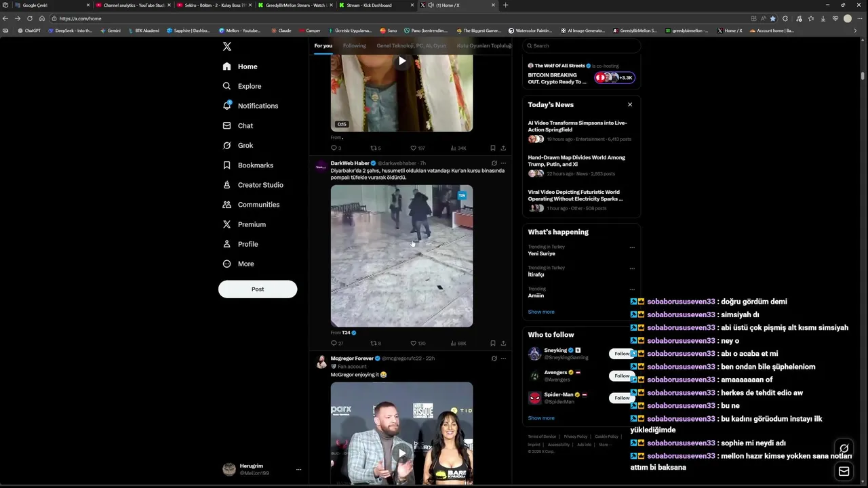The width and height of the screenshot is (868, 488).
Task: Play the McGregor video
Action: [x=402, y=453]
